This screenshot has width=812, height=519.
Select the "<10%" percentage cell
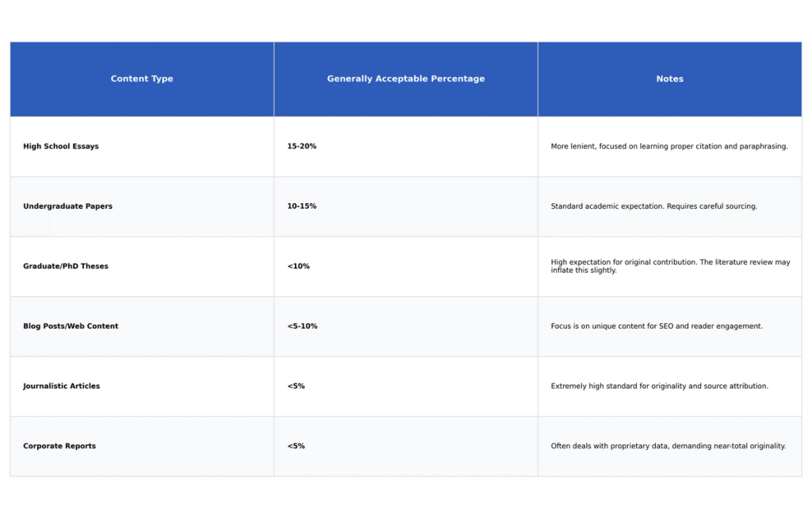(406, 267)
